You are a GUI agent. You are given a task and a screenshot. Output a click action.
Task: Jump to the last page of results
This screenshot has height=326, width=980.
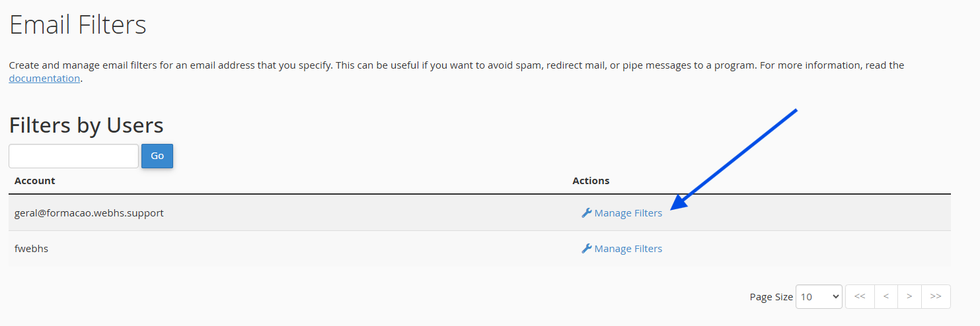[936, 297]
